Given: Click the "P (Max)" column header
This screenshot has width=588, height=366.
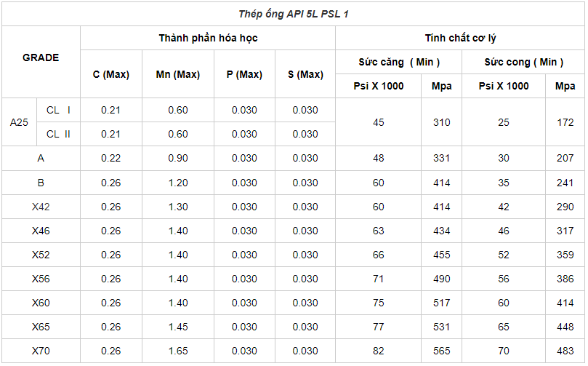Looking at the screenshot, I should coord(244,74).
